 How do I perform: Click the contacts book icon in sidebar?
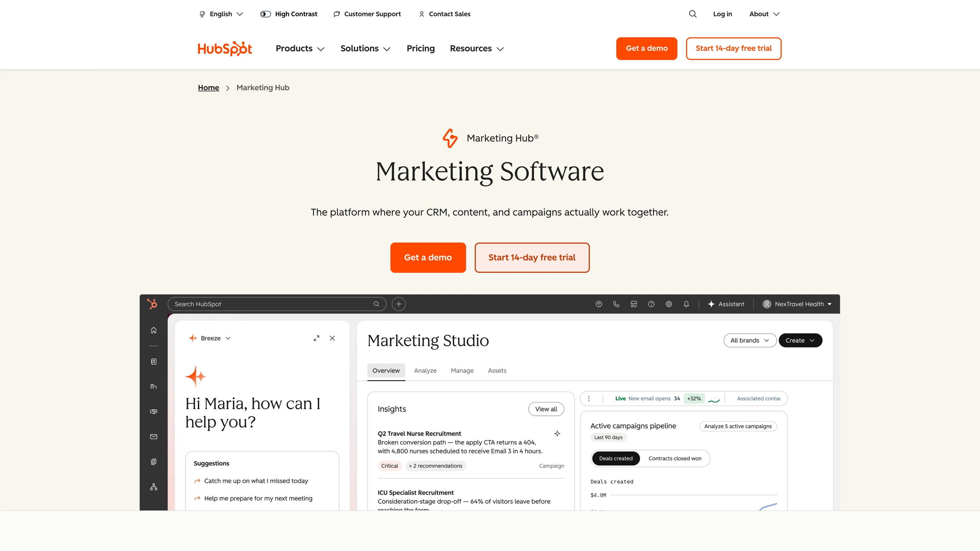[154, 361]
